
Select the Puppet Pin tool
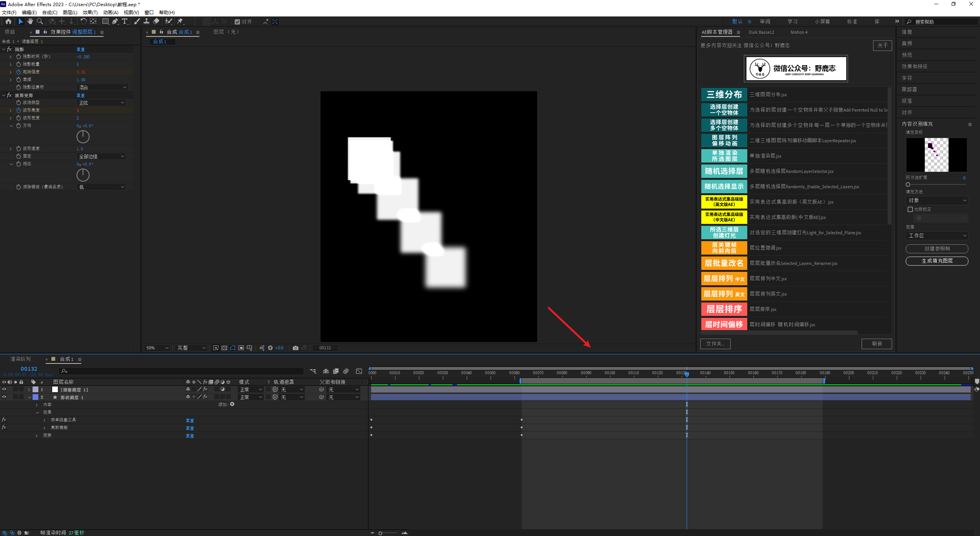[180, 21]
